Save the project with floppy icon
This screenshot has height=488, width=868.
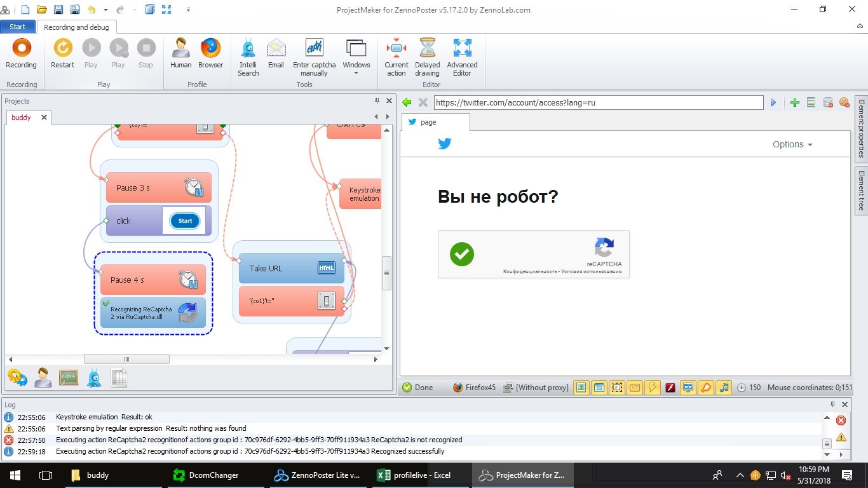(58, 10)
